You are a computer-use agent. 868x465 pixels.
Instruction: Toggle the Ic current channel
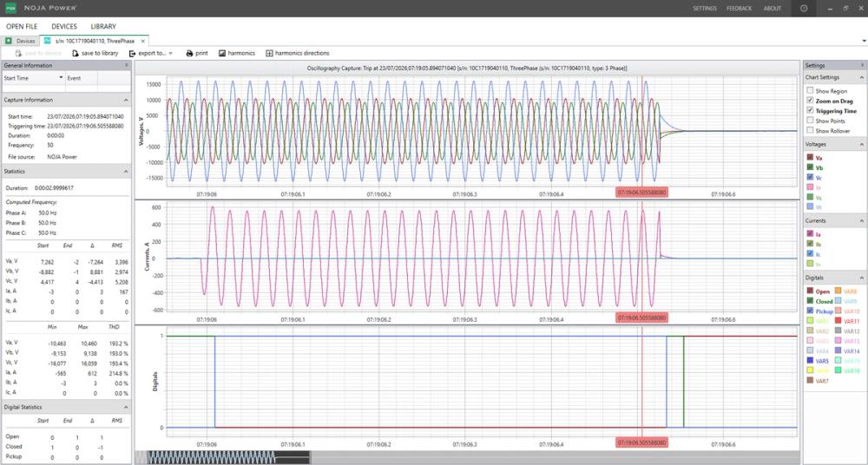[811, 254]
